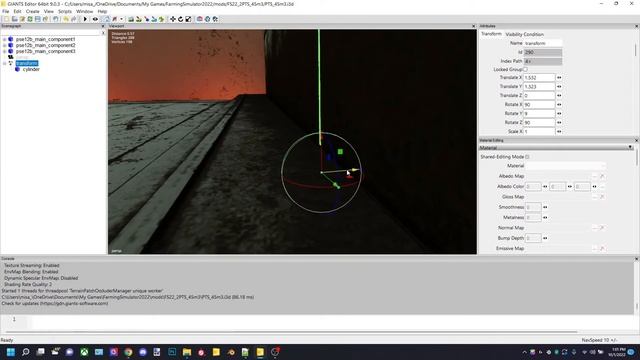Select the Move (translate) tool icon
This screenshot has height=360, width=640.
pyautogui.click(x=173, y=19)
